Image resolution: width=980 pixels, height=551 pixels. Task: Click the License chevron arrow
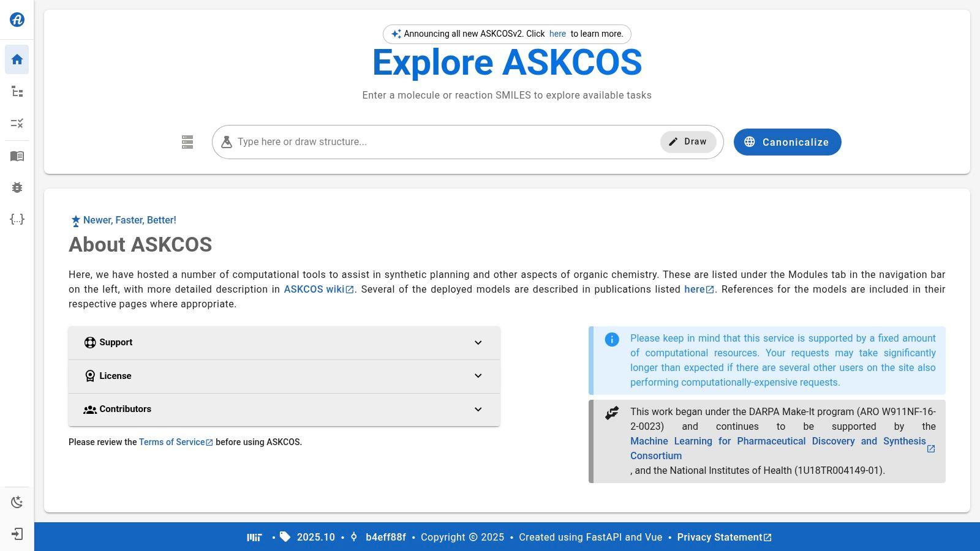click(x=478, y=376)
